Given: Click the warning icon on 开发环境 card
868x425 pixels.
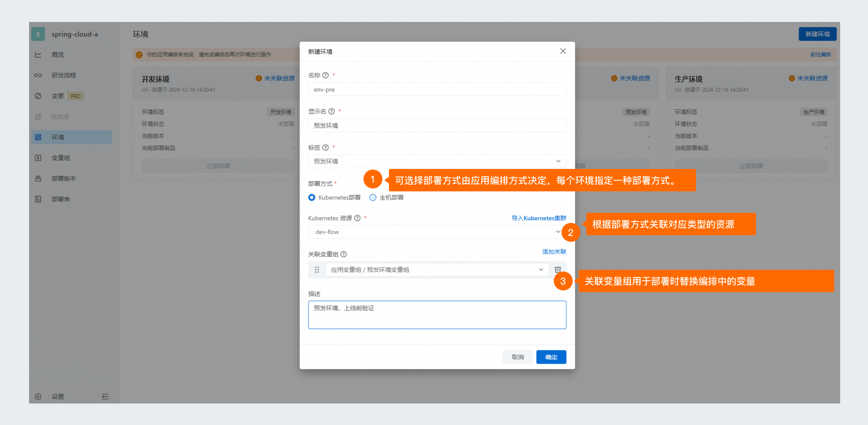Looking at the screenshot, I should click(259, 78).
